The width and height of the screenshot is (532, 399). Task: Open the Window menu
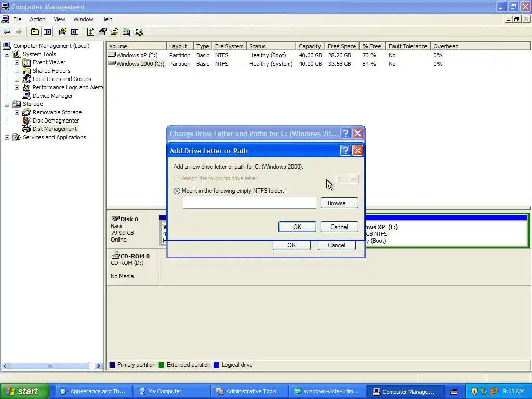[83, 19]
